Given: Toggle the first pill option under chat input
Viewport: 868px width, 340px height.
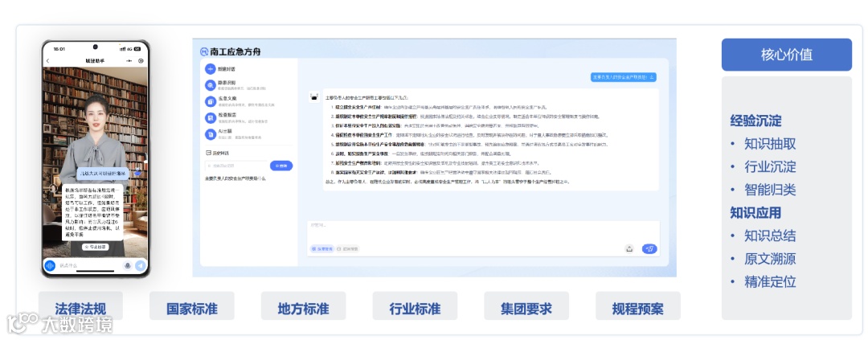Looking at the screenshot, I should (x=322, y=248).
